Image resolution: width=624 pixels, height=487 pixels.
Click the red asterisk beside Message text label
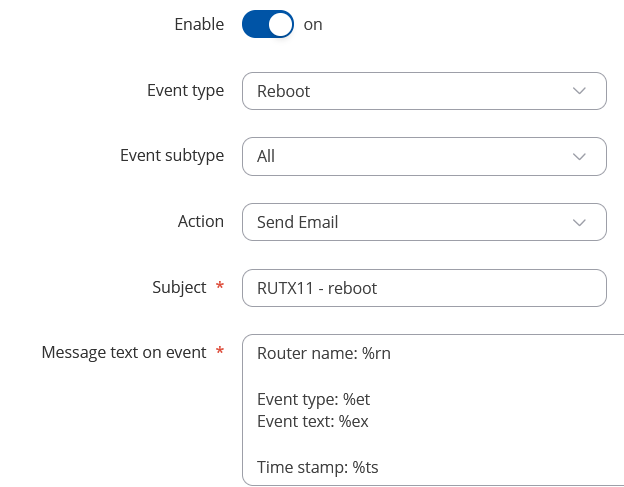(220, 351)
